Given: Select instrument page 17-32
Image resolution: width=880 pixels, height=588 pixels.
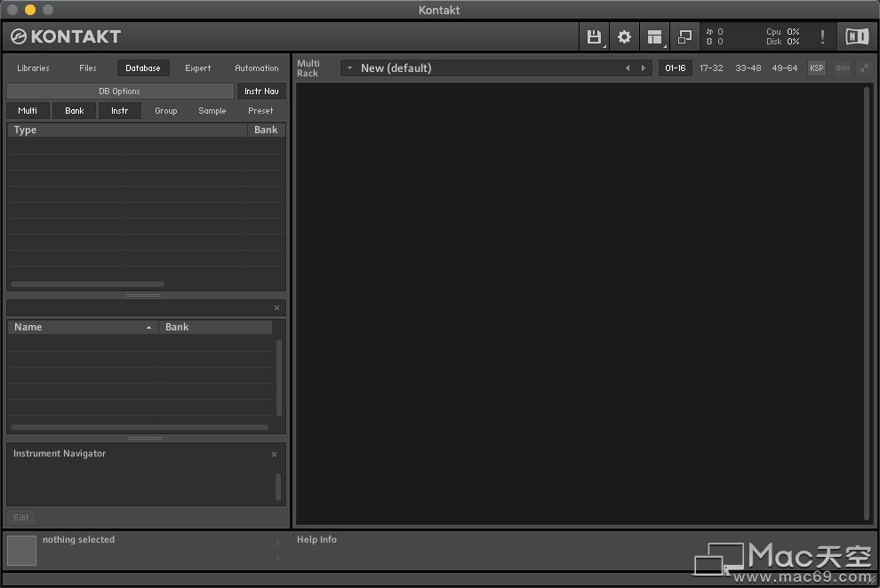Looking at the screenshot, I should [x=711, y=68].
